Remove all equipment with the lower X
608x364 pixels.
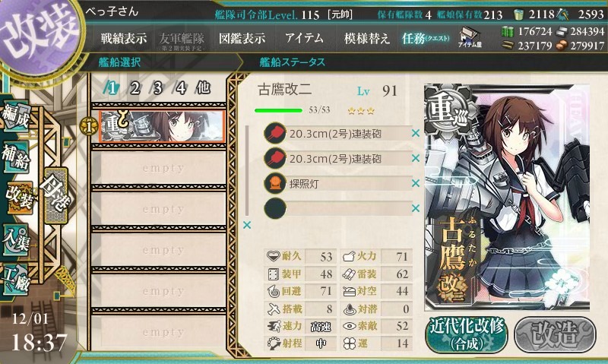247,225
